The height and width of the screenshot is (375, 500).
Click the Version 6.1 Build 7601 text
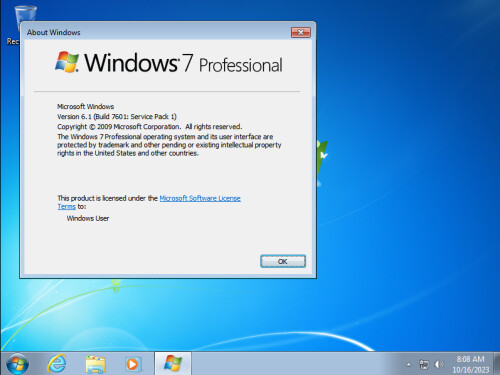coord(117,117)
